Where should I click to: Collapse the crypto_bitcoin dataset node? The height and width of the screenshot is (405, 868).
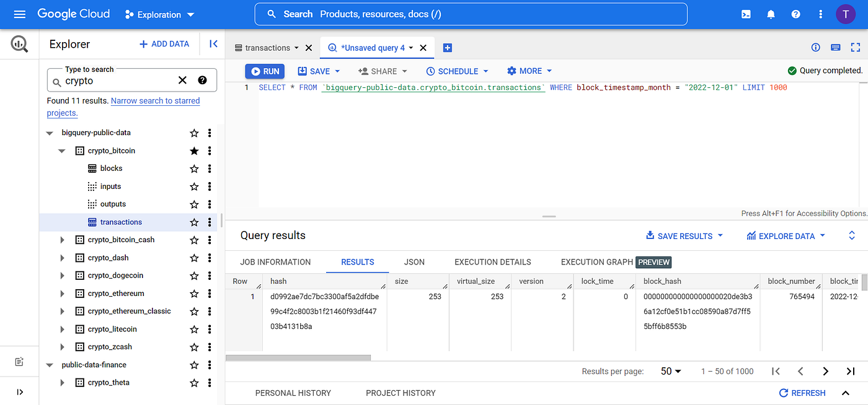pos(62,150)
